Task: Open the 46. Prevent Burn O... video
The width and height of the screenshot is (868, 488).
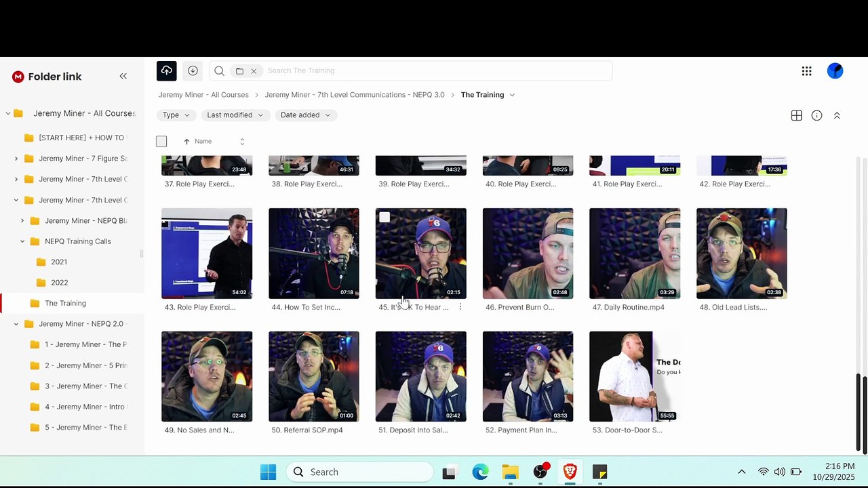Action: (528, 253)
